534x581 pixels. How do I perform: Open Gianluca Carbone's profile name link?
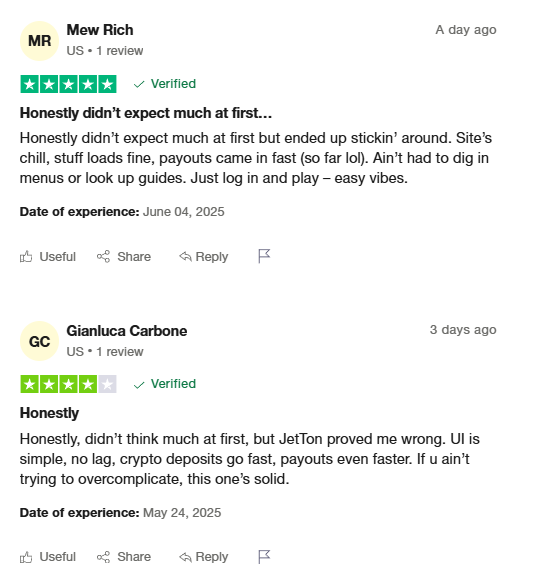127,331
